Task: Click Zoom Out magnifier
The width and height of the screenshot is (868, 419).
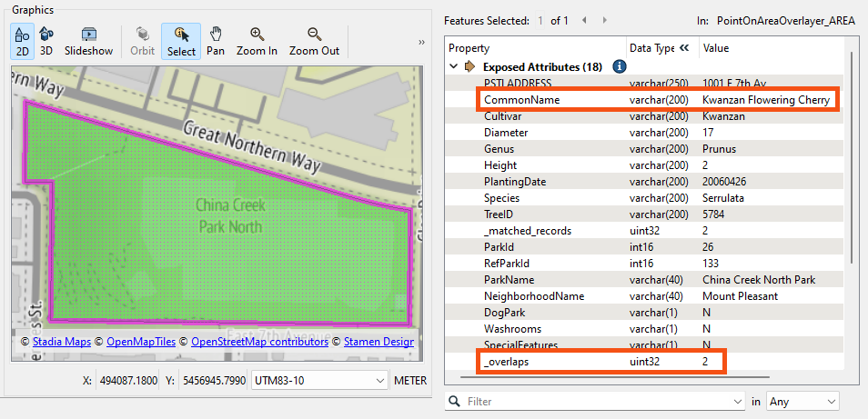Action: (314, 41)
